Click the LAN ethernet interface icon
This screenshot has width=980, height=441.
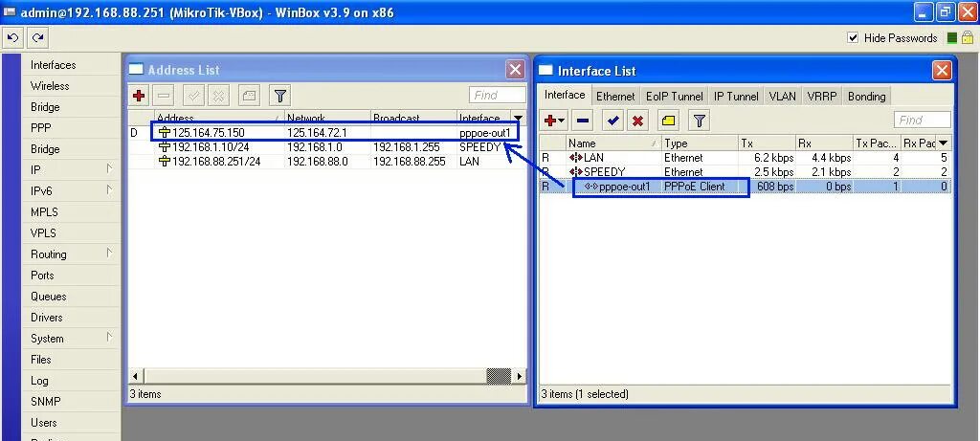click(575, 158)
